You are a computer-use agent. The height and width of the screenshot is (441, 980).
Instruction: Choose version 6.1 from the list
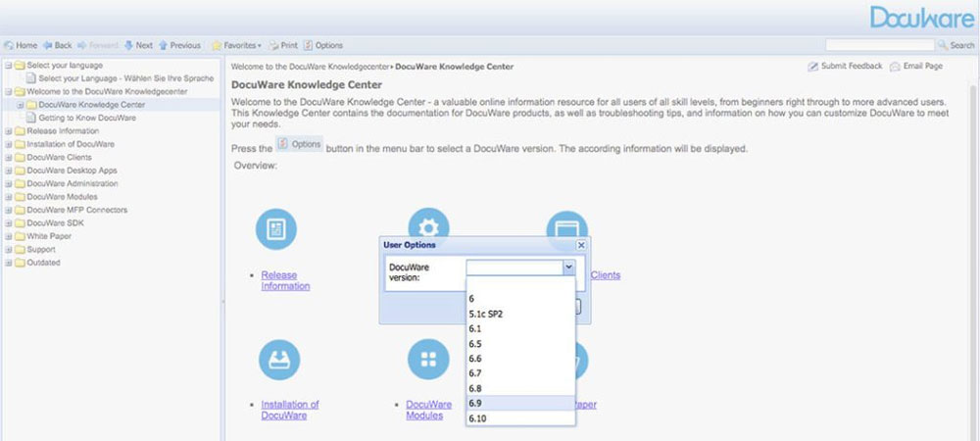tap(520, 328)
